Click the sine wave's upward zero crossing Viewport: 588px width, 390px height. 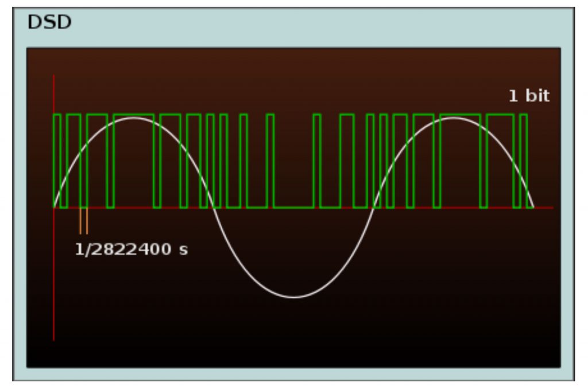coord(374,207)
